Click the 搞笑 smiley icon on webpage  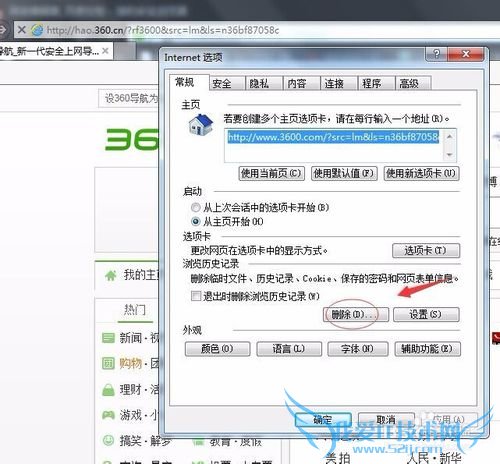click(x=108, y=441)
